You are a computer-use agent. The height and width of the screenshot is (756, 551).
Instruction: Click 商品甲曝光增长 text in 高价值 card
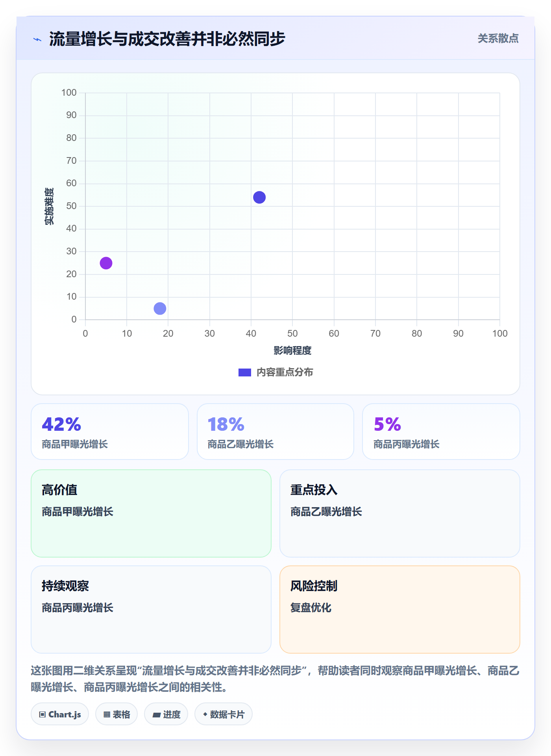78,511
